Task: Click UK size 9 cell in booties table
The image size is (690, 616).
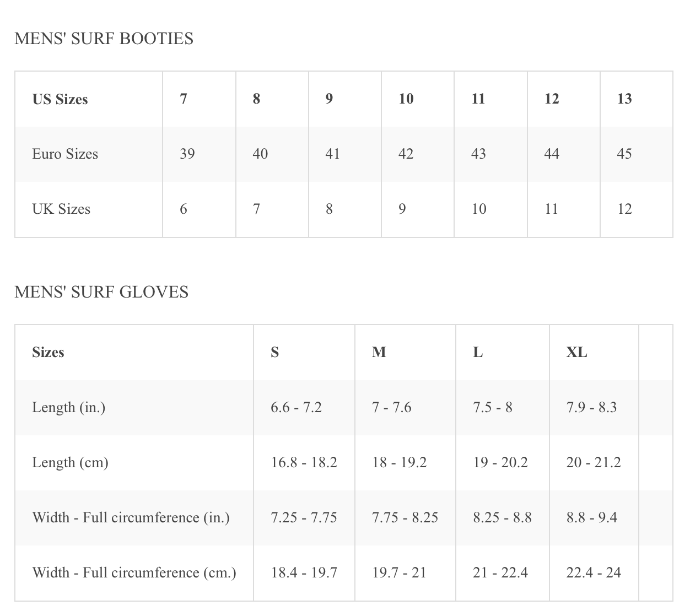Action: [417, 209]
